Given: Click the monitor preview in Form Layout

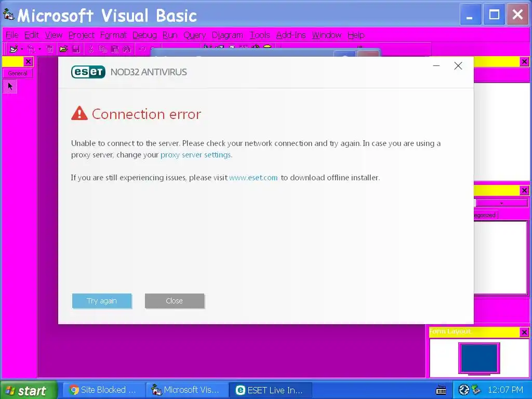Looking at the screenshot, I should coord(479,358).
